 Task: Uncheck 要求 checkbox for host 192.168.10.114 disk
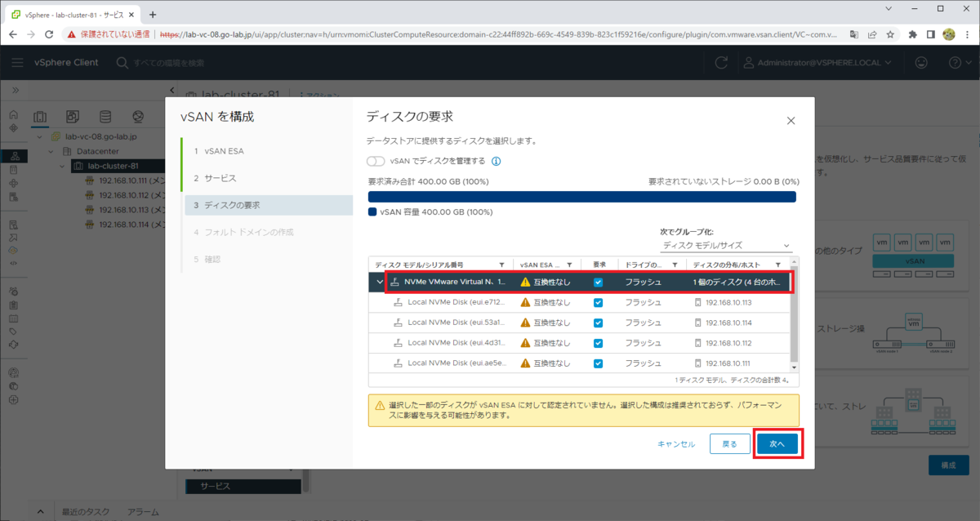pos(599,323)
